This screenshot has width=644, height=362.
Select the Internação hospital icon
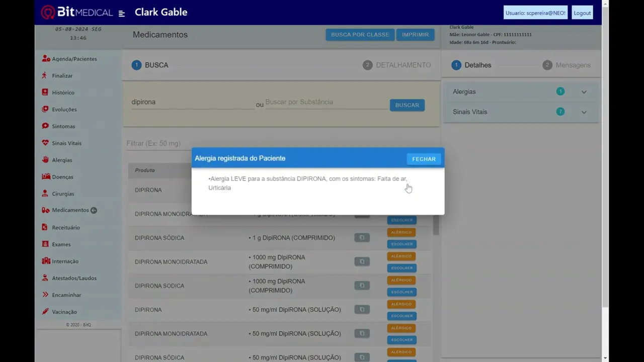(x=46, y=261)
